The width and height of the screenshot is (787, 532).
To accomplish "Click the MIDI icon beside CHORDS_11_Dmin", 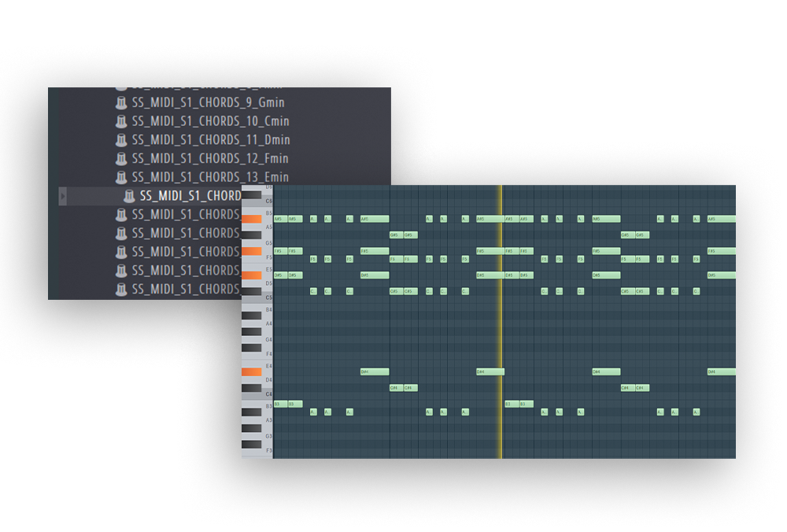I will [x=121, y=140].
